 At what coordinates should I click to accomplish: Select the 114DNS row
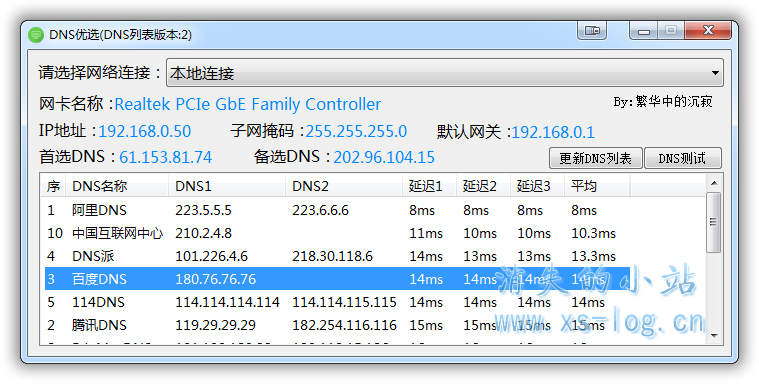click(337, 302)
